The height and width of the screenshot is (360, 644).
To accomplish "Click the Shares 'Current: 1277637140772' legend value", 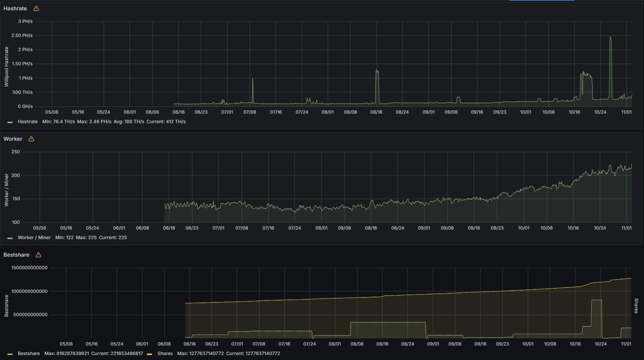I will point(253,354).
